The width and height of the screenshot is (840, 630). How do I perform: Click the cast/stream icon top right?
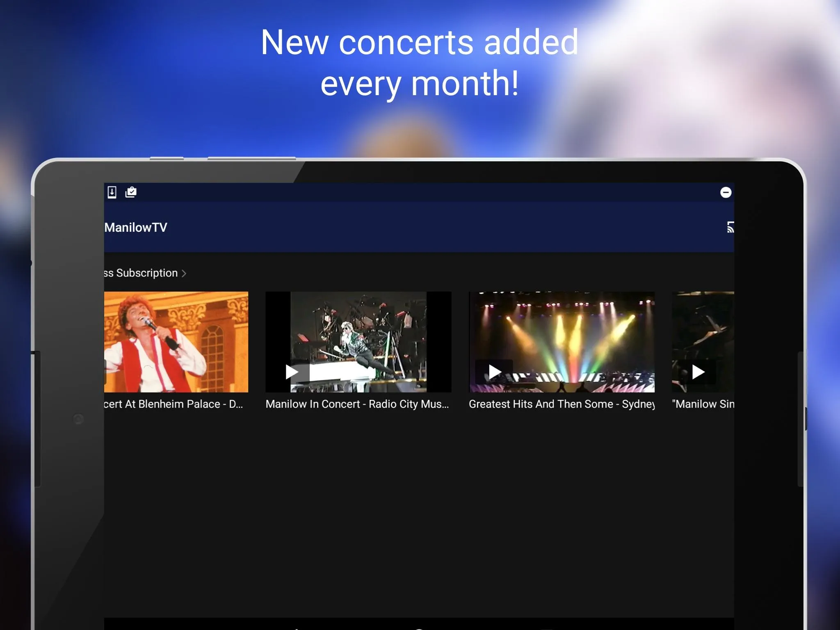tap(729, 228)
